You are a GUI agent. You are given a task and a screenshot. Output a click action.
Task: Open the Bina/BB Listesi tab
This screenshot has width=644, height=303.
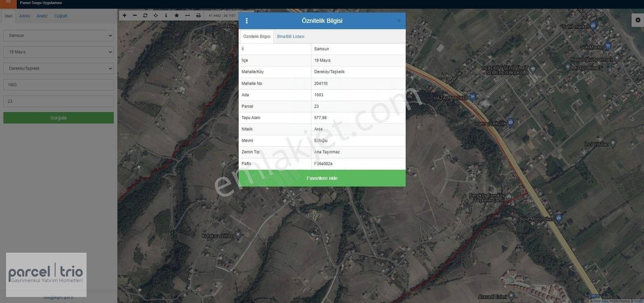291,37
